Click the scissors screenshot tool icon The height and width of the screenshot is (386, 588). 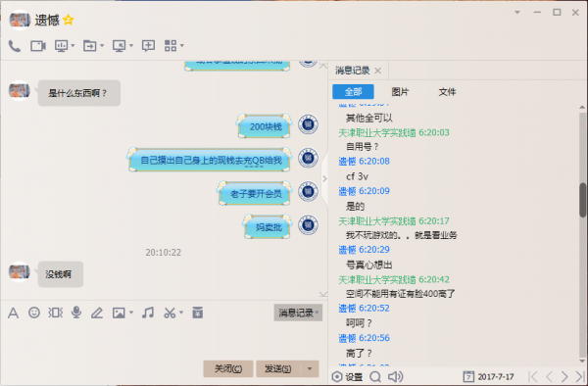tap(170, 313)
